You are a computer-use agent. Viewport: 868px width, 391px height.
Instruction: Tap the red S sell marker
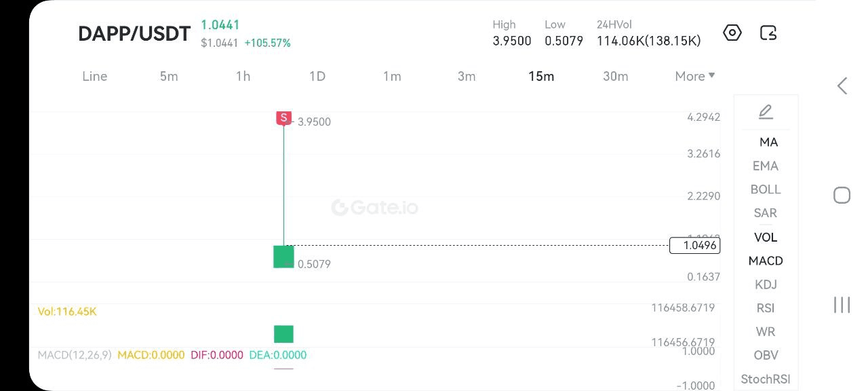pos(283,118)
